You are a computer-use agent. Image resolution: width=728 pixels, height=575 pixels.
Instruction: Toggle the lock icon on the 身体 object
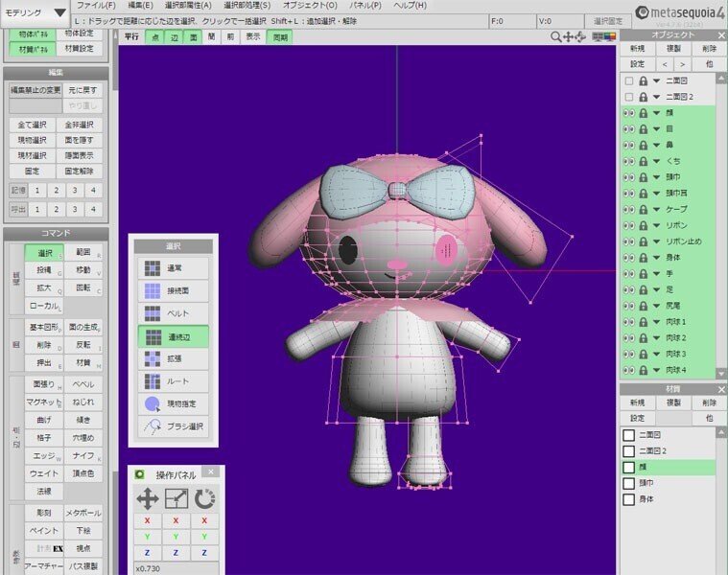pyautogui.click(x=643, y=258)
